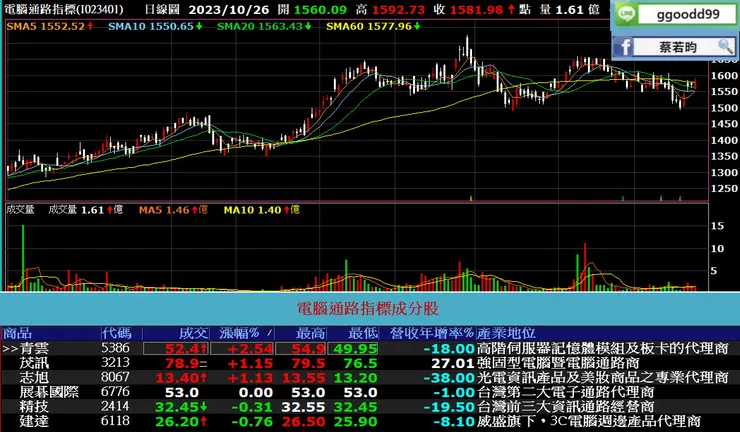Click the SMA5 1552.52 indicator label

(50, 26)
